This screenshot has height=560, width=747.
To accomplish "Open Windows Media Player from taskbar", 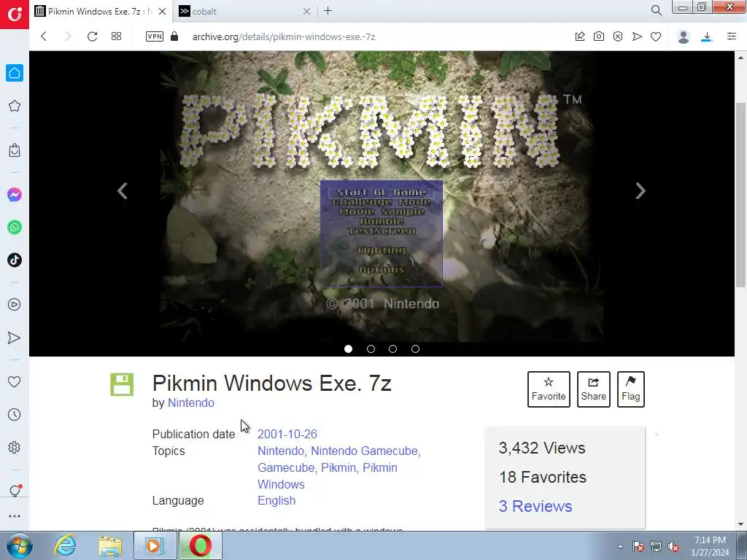I will coord(155,545).
